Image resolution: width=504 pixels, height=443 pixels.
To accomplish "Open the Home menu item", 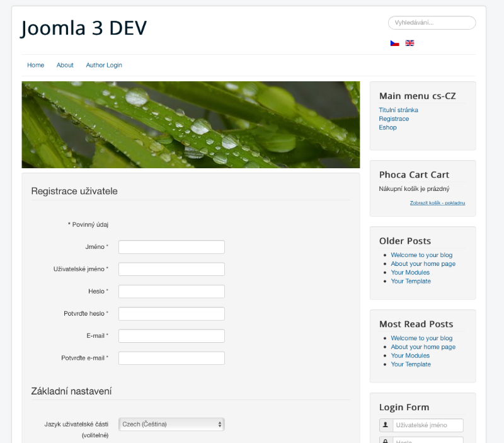I will click(x=35, y=65).
